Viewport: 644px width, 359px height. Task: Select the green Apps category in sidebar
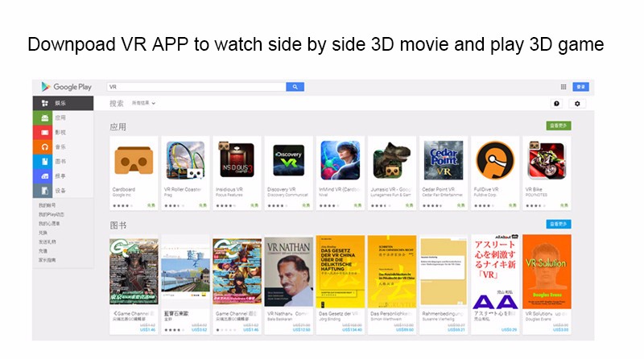(x=60, y=118)
